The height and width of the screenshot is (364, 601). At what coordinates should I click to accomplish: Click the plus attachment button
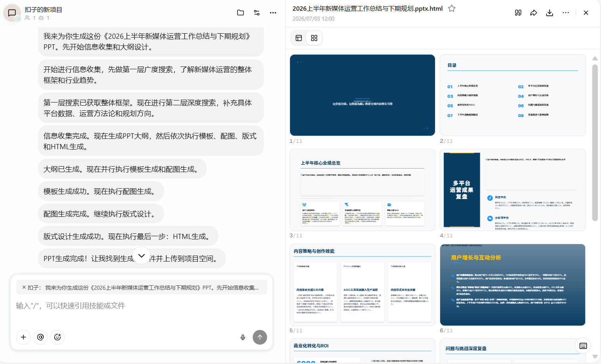tap(23, 337)
